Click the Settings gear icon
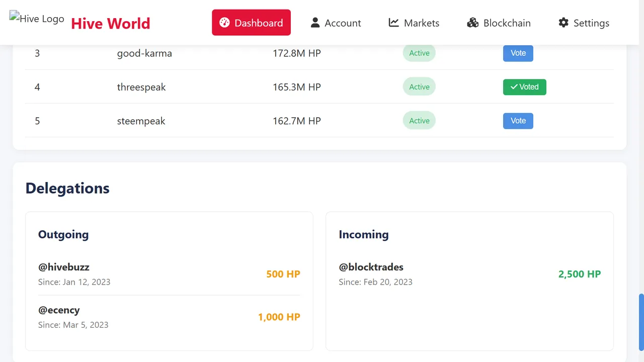 coord(563,23)
